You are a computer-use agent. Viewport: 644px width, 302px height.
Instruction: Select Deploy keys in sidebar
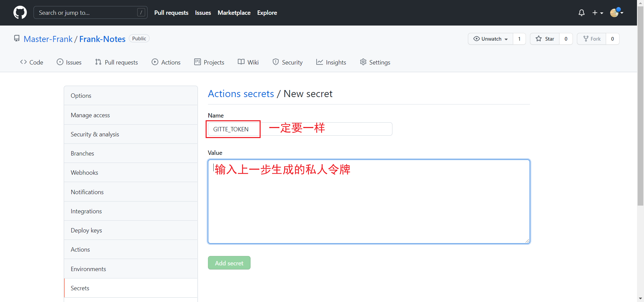coord(131,230)
